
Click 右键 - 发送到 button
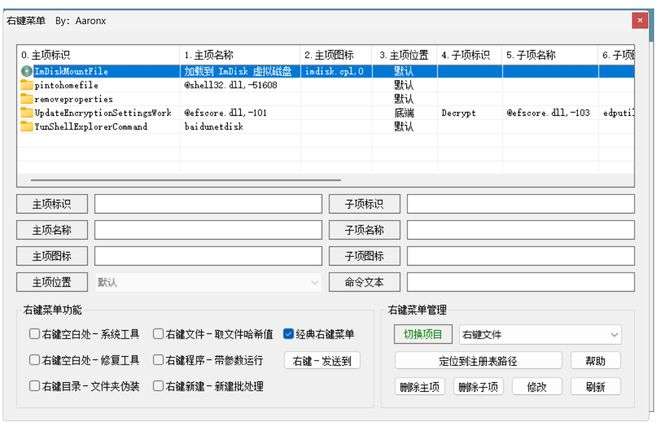click(x=322, y=361)
